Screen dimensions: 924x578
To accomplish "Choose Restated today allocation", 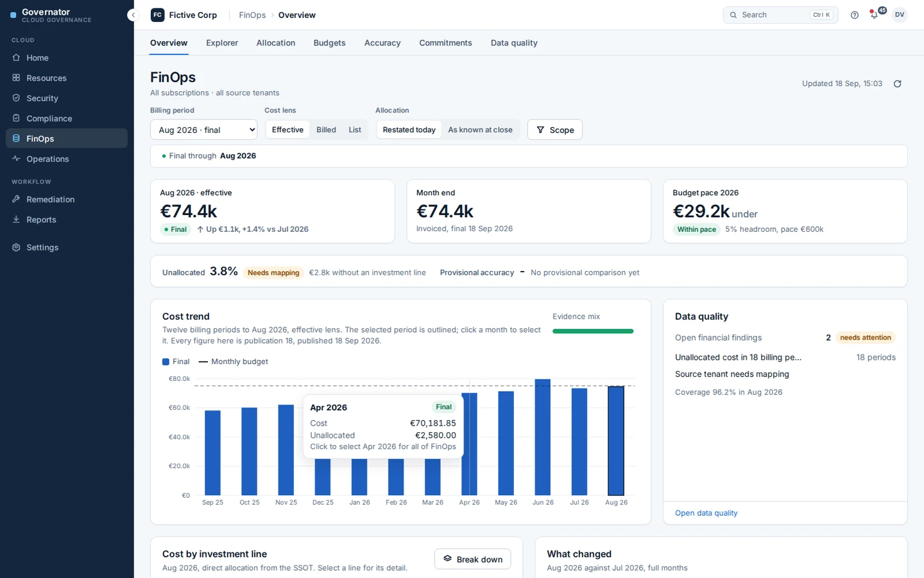I will [409, 130].
